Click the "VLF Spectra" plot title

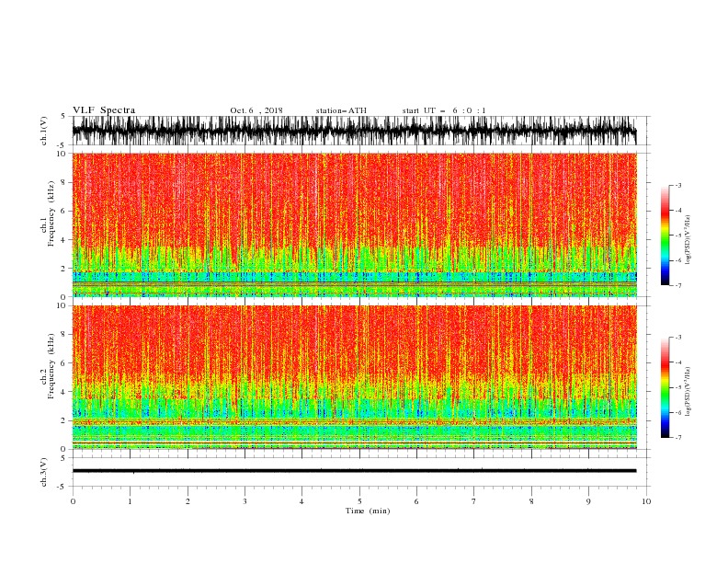pyautogui.click(x=104, y=110)
